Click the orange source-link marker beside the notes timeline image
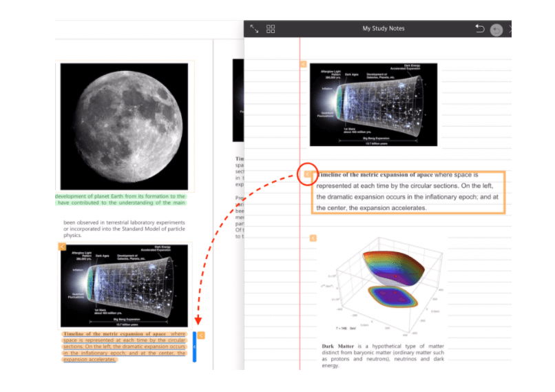This screenshot has height=392, width=555. pyautogui.click(x=304, y=64)
